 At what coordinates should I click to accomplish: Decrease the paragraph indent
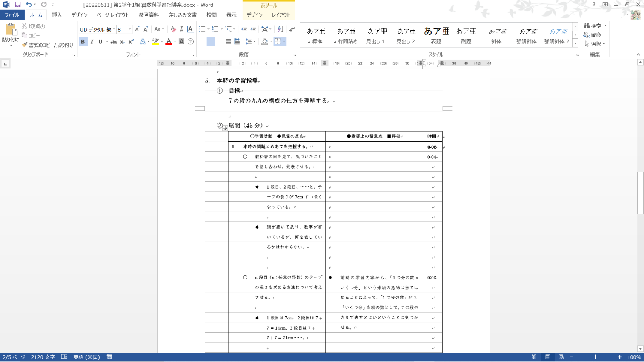(x=244, y=29)
